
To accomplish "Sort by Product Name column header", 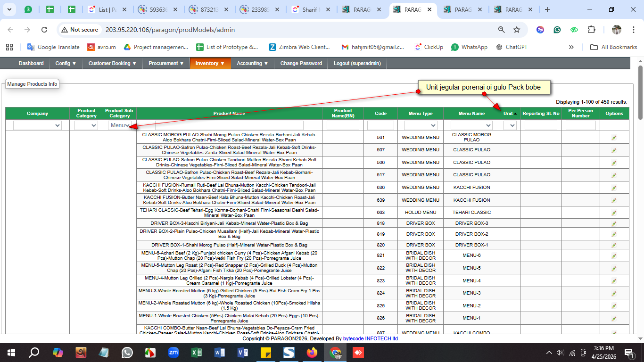I will pyautogui.click(x=229, y=114).
